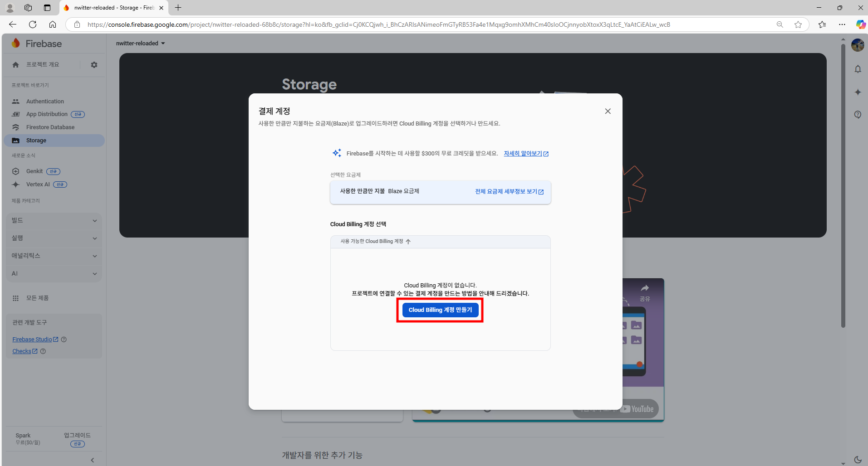
Task: Open 모든 제품 all products grid
Action: pos(31,298)
